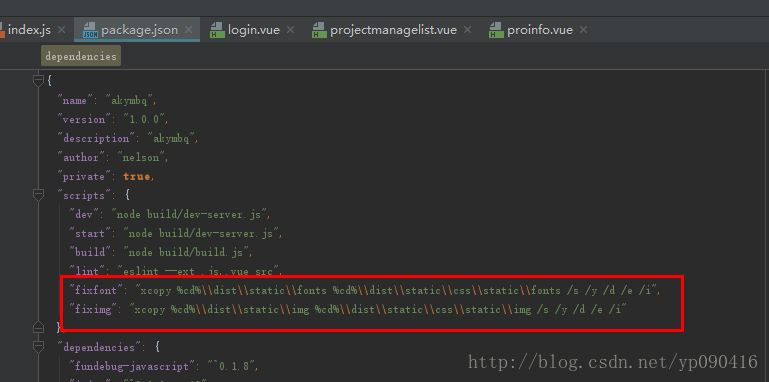Select the package.json tab

[137, 30]
